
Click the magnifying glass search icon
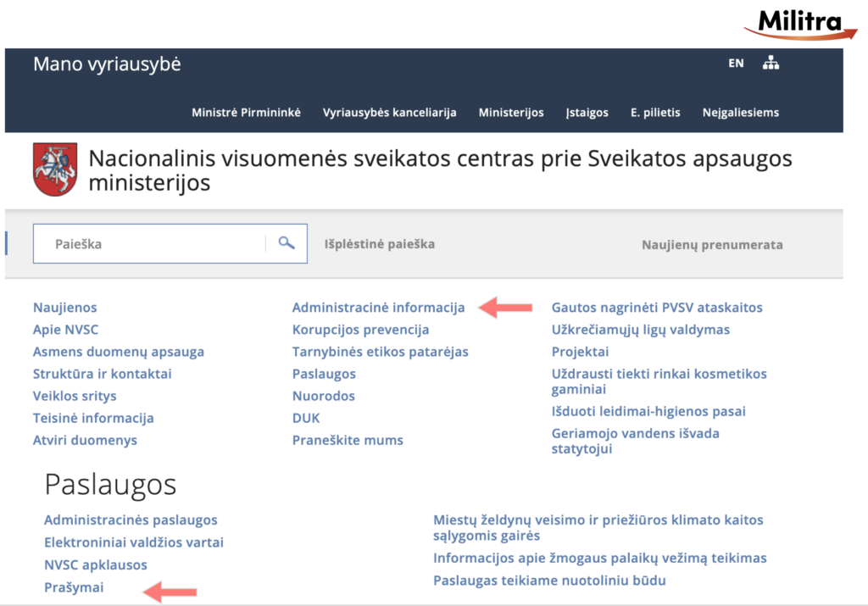click(x=287, y=244)
